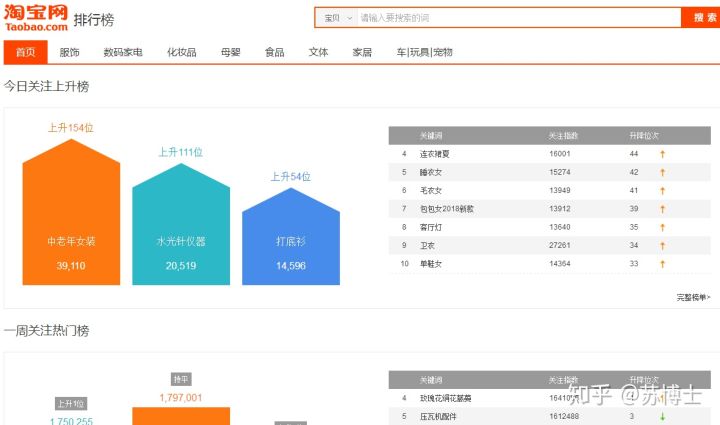Open the 连衣裙夏 keyword link

pos(435,154)
